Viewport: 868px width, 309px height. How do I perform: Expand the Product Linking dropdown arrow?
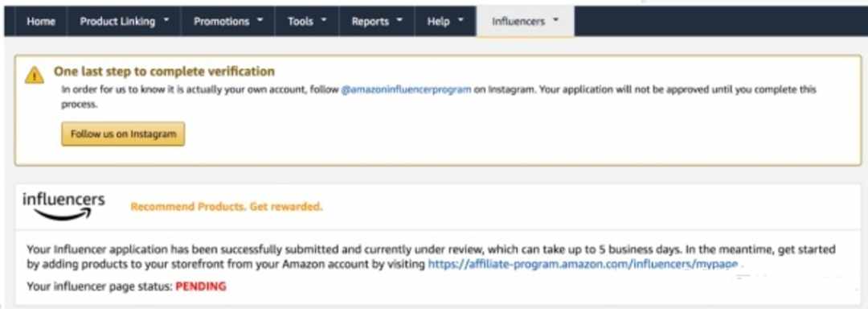166,21
